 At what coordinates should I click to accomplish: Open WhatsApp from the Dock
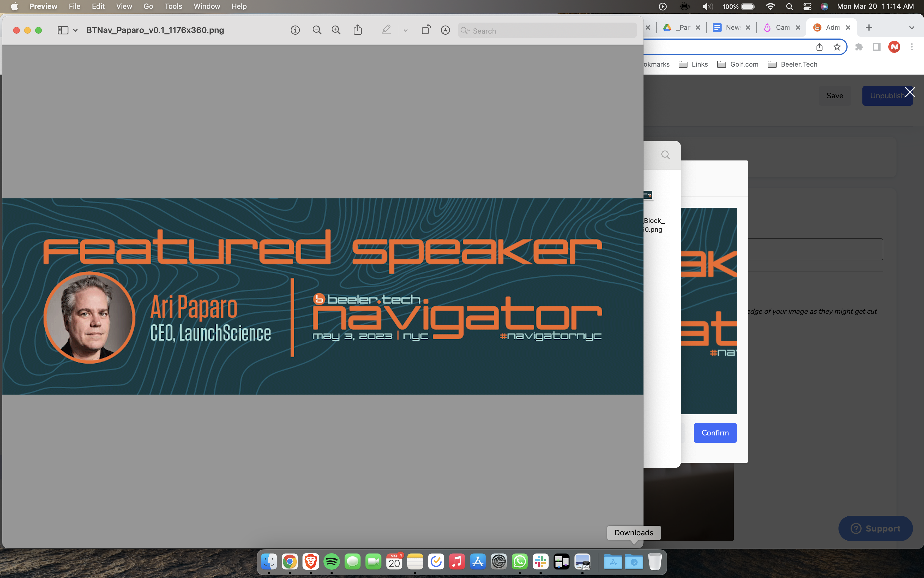(x=520, y=561)
